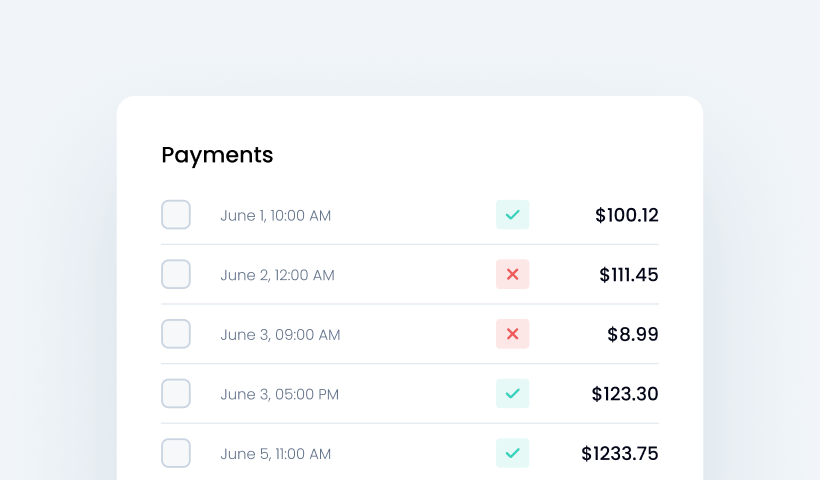Toggle the checkbox beside June 3, 05:00 PM
820x480 pixels.
point(176,394)
